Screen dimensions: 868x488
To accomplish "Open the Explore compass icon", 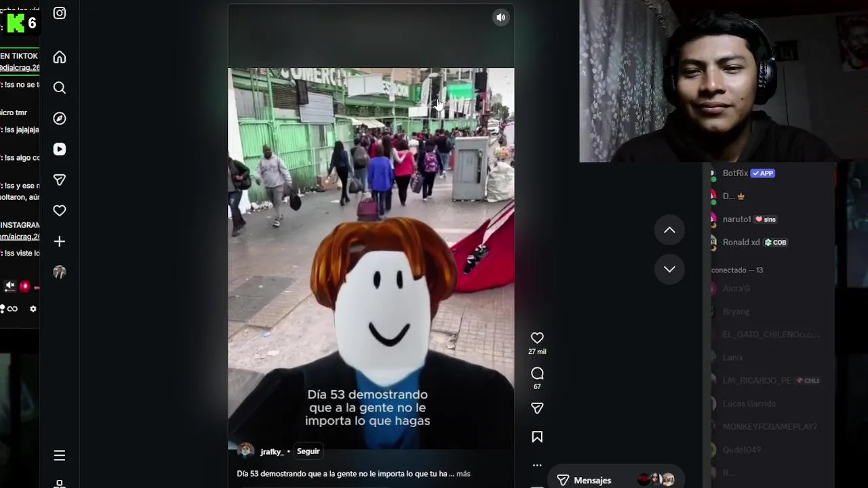I will (x=60, y=119).
